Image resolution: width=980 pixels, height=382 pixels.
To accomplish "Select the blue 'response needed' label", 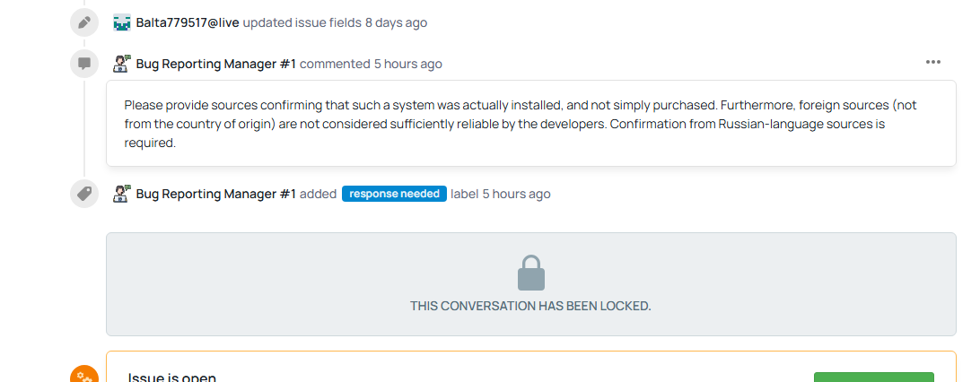I will pyautogui.click(x=394, y=194).
